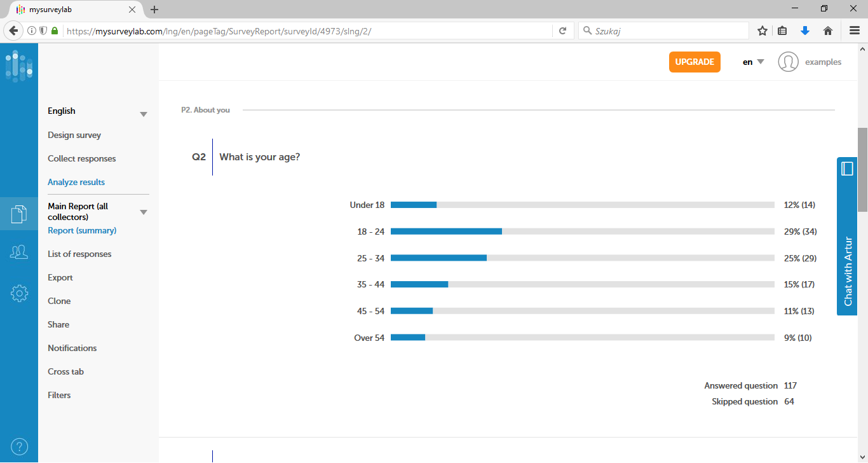Open the settings gear sidebar icon
The image size is (868, 463).
(19, 293)
